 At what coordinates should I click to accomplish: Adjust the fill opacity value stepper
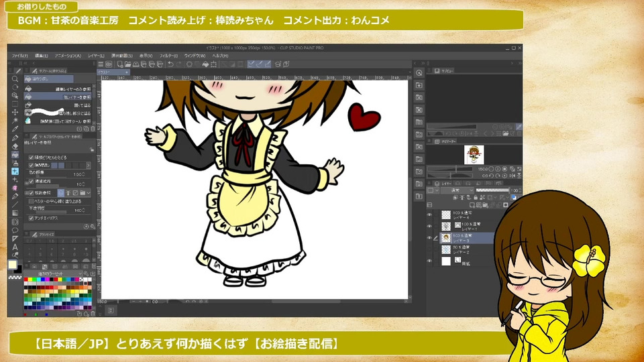tap(85, 210)
